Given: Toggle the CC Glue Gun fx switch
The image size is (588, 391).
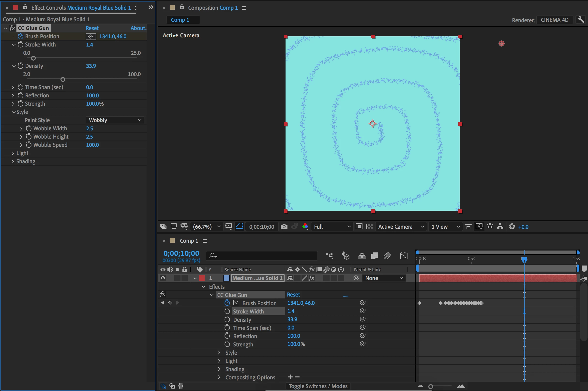Looking at the screenshot, I should [12, 28].
